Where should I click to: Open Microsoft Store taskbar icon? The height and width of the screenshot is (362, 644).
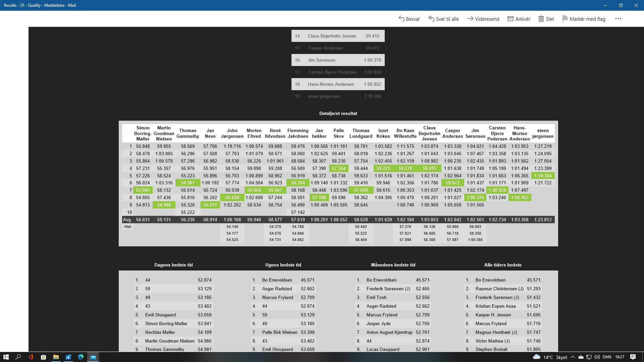pos(43,357)
